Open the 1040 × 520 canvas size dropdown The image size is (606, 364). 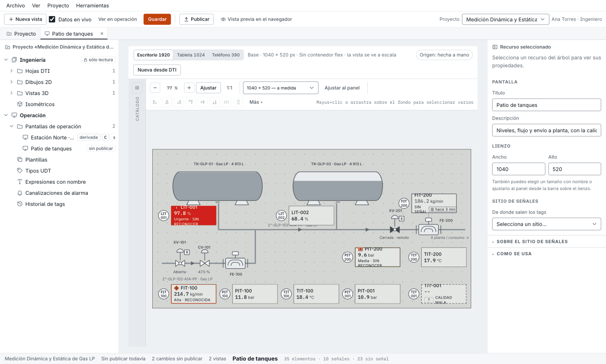(x=280, y=88)
